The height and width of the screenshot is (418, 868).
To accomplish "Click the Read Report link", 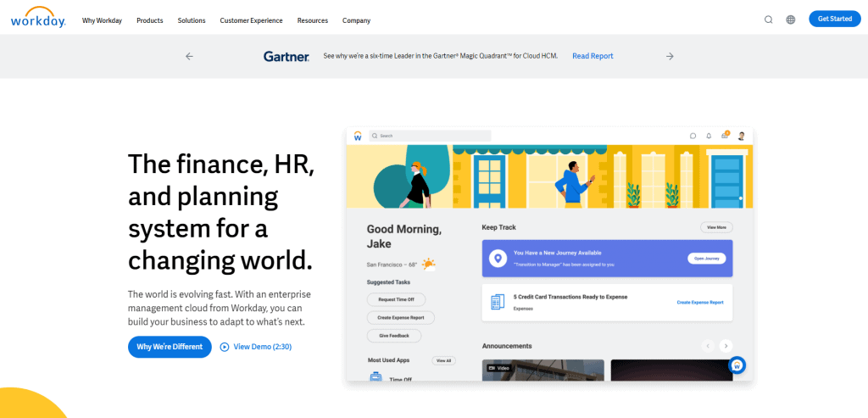I will point(593,56).
